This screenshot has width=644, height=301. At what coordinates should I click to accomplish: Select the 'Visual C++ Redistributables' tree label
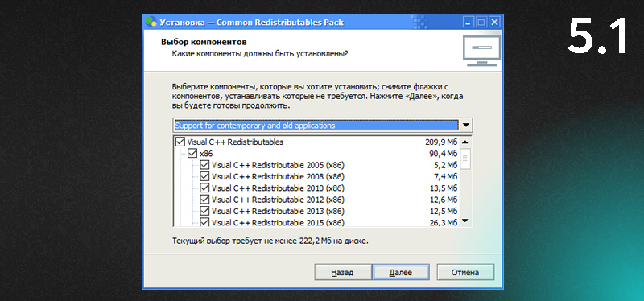(x=235, y=142)
